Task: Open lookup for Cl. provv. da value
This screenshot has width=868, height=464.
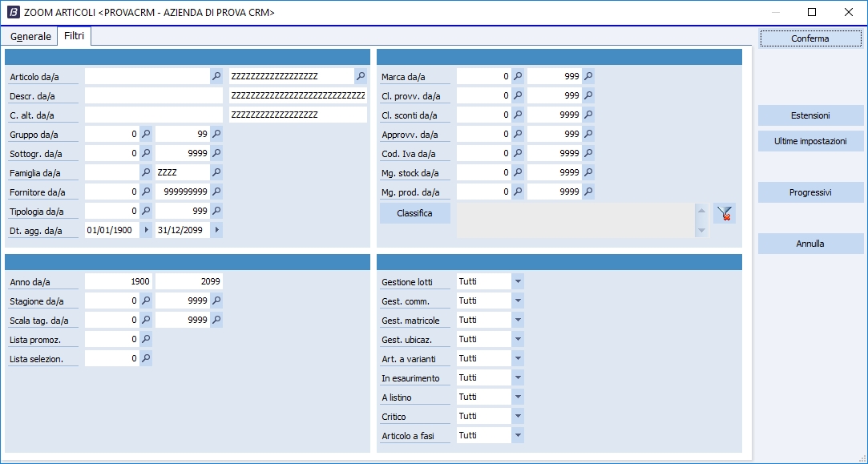Action: 518,96
